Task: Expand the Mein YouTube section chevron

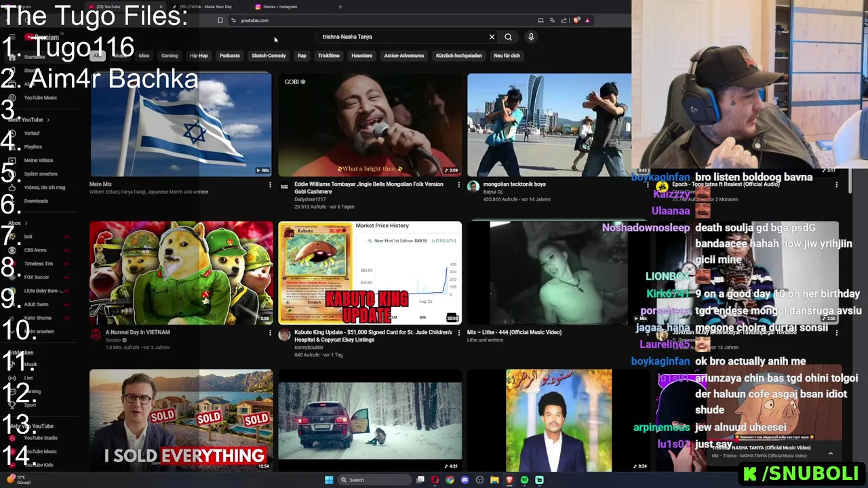Action: [x=47, y=120]
